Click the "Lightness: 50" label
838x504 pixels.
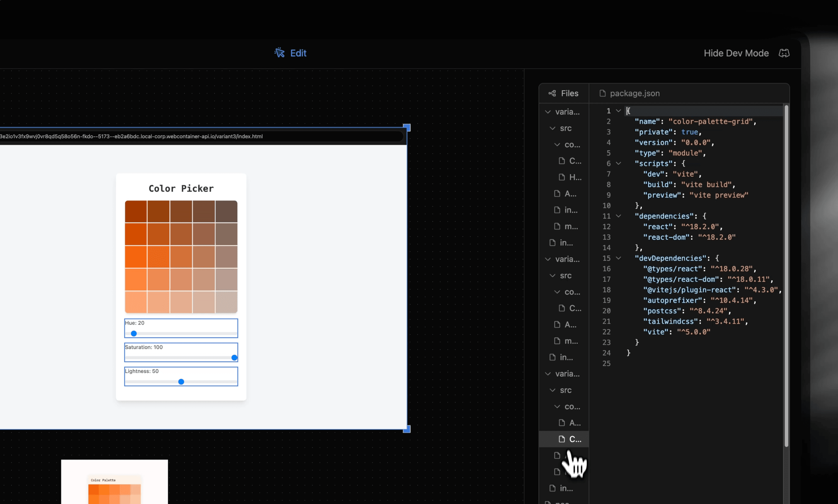click(142, 371)
